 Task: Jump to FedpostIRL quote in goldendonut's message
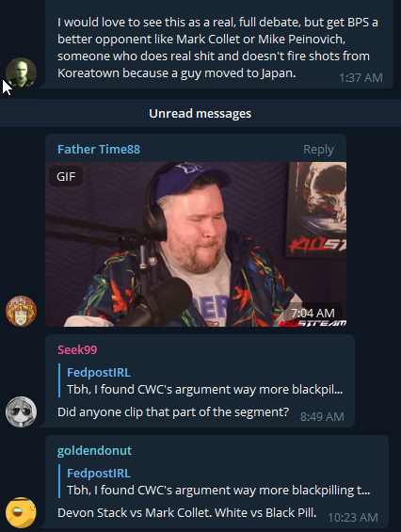(x=215, y=481)
